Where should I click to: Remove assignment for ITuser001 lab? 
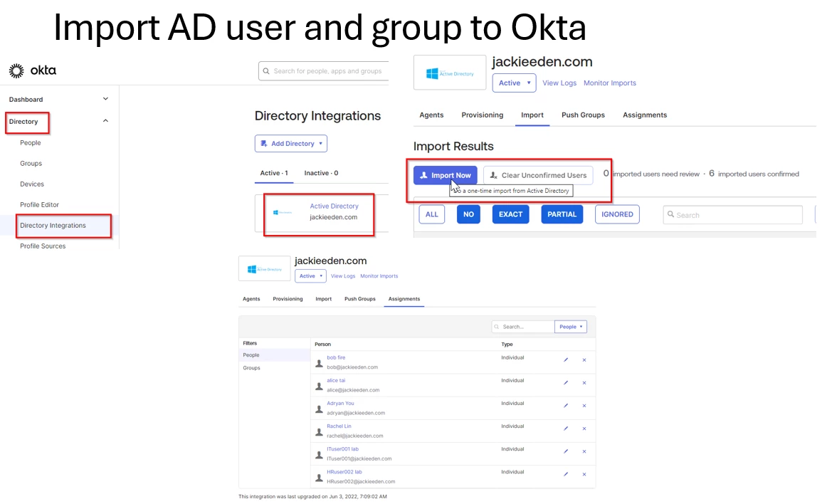click(584, 451)
